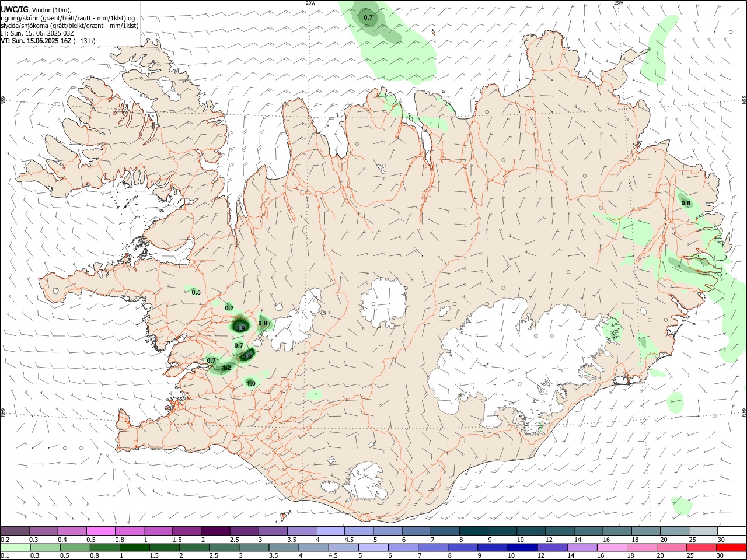Select the IT initial time line
The width and height of the screenshot is (747, 560).
click(37, 33)
